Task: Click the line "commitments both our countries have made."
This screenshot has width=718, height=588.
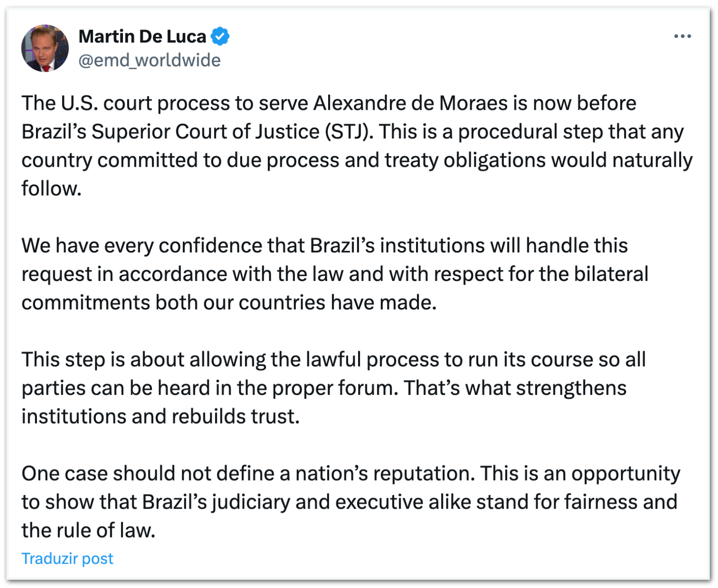Action: [229, 303]
